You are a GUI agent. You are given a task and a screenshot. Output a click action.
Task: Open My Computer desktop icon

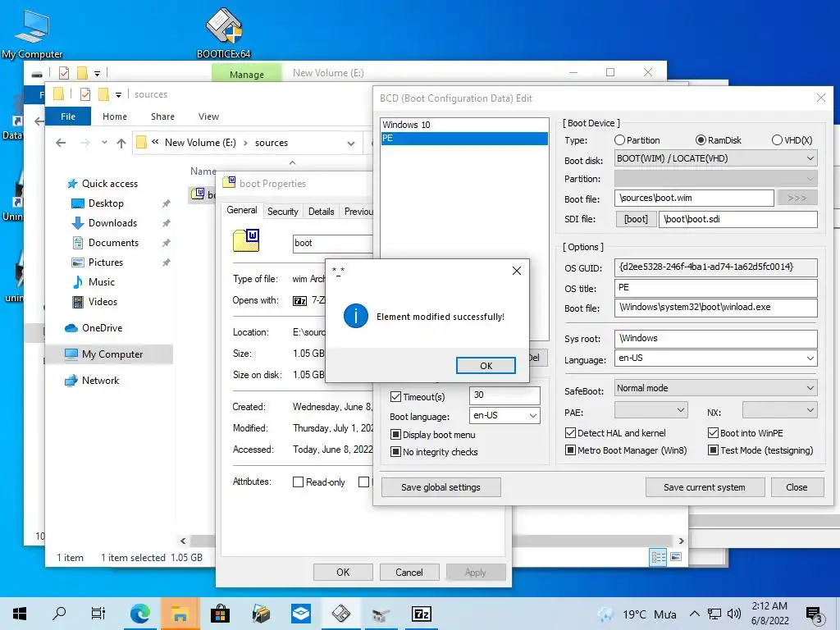[x=32, y=33]
